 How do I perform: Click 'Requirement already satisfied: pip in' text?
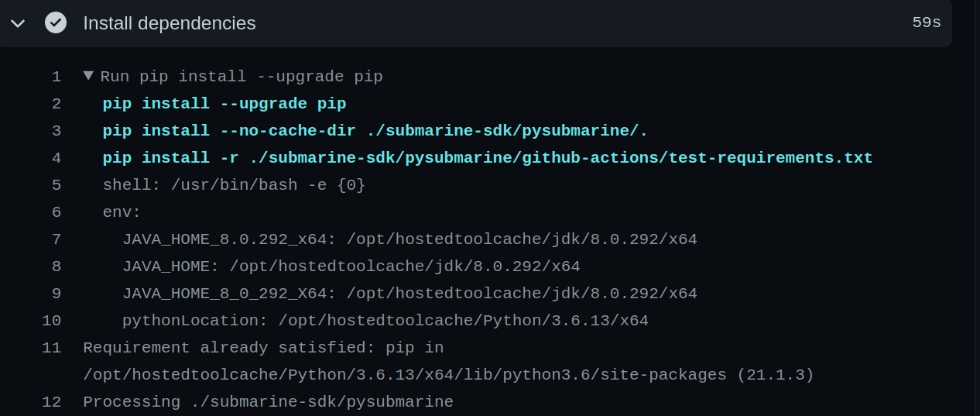coord(263,348)
